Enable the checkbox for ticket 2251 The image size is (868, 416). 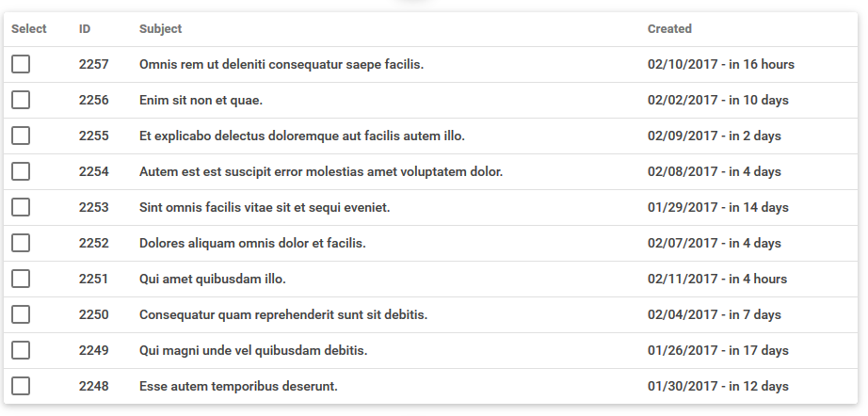(21, 279)
